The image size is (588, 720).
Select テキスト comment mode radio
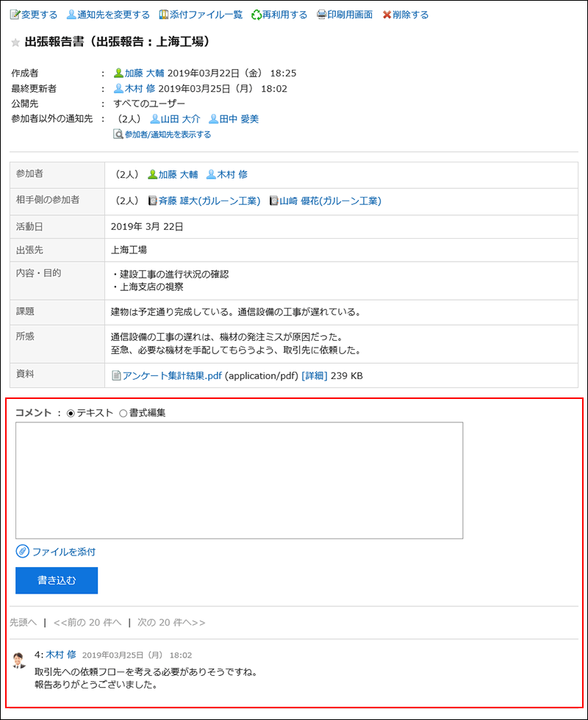coord(71,413)
